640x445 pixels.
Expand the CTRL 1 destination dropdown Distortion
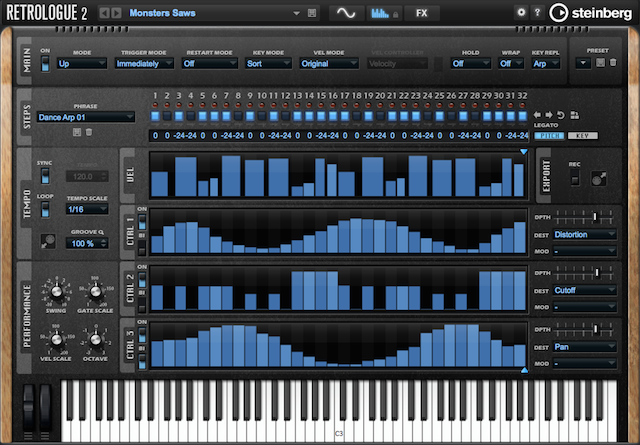pyautogui.click(x=584, y=235)
